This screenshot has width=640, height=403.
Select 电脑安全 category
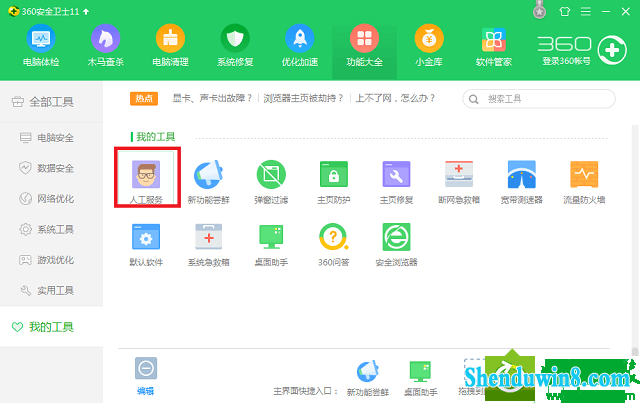tap(51, 138)
